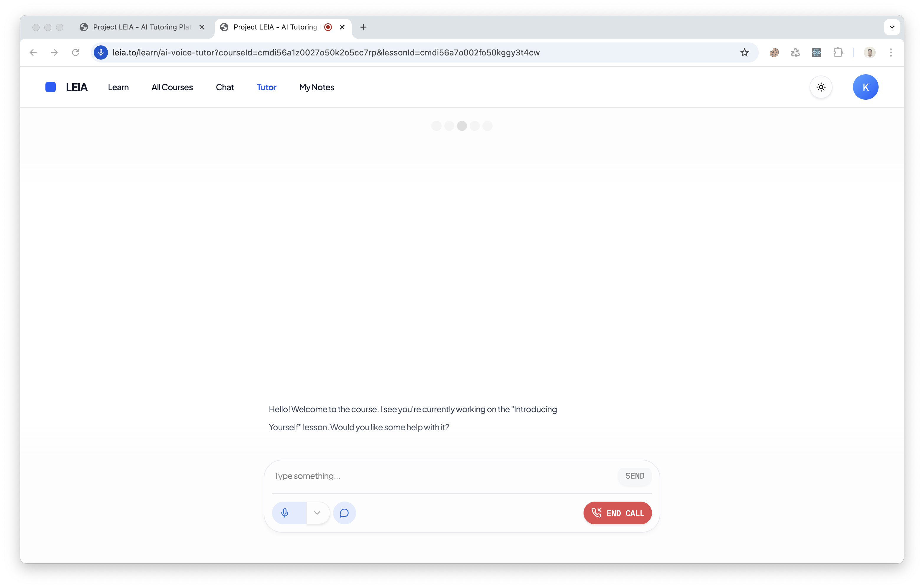Click the END CALL button
This screenshot has width=924, height=588.
(x=617, y=513)
